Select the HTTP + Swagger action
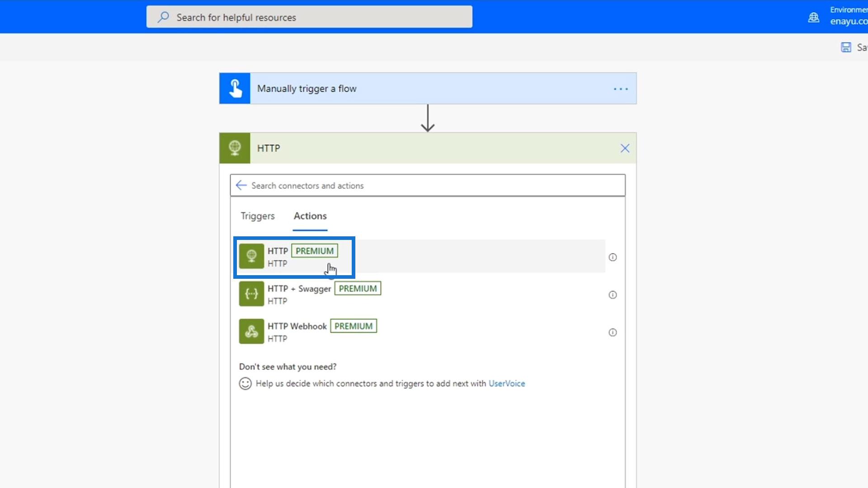 click(299, 289)
